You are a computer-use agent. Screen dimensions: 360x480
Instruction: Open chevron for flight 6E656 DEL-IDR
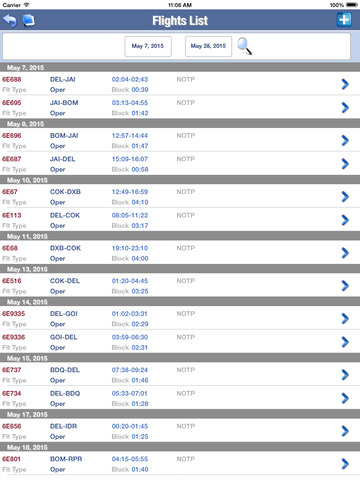pos(345,431)
